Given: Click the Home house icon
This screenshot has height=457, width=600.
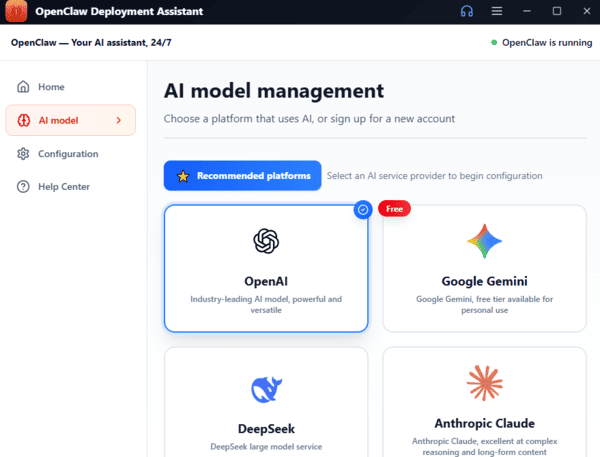Looking at the screenshot, I should tap(23, 87).
